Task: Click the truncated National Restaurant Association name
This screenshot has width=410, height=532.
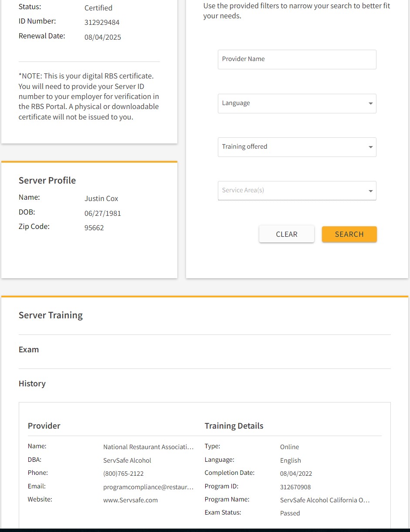Action: (148, 447)
